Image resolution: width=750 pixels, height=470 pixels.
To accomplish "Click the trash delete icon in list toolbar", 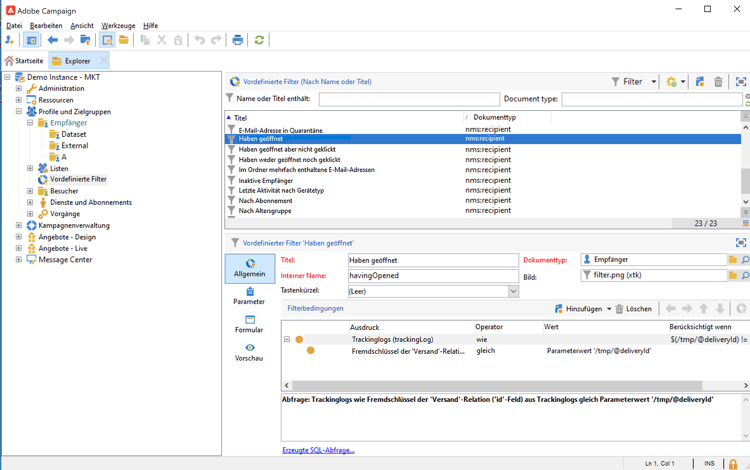I will (718, 82).
